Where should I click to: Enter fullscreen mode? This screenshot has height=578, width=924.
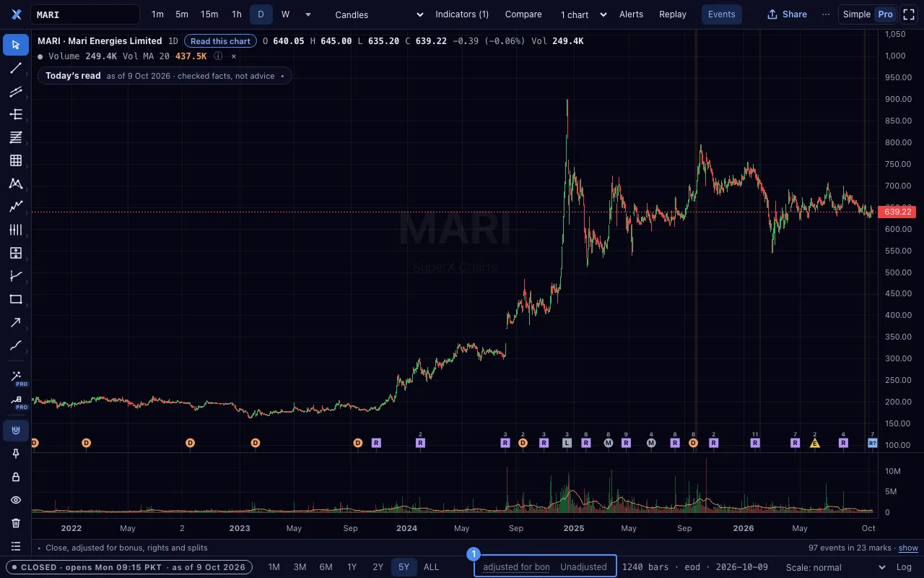[x=909, y=14]
